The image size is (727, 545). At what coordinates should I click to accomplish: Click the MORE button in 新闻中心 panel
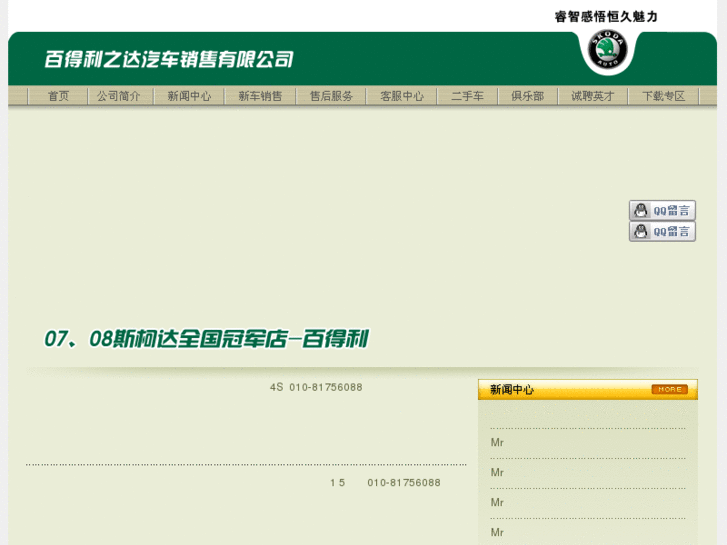click(x=670, y=390)
